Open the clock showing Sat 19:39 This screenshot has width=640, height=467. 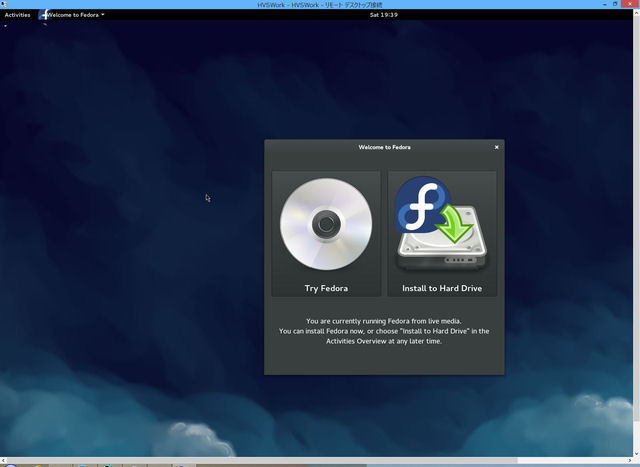click(x=384, y=15)
